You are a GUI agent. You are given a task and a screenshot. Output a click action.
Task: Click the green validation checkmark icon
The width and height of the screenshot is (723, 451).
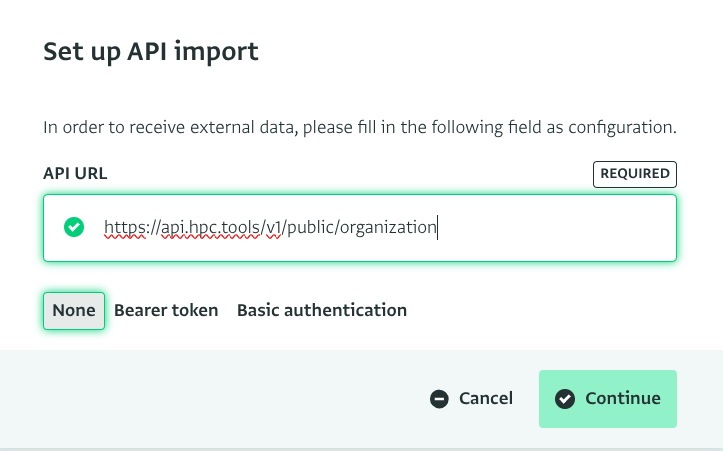tap(74, 227)
